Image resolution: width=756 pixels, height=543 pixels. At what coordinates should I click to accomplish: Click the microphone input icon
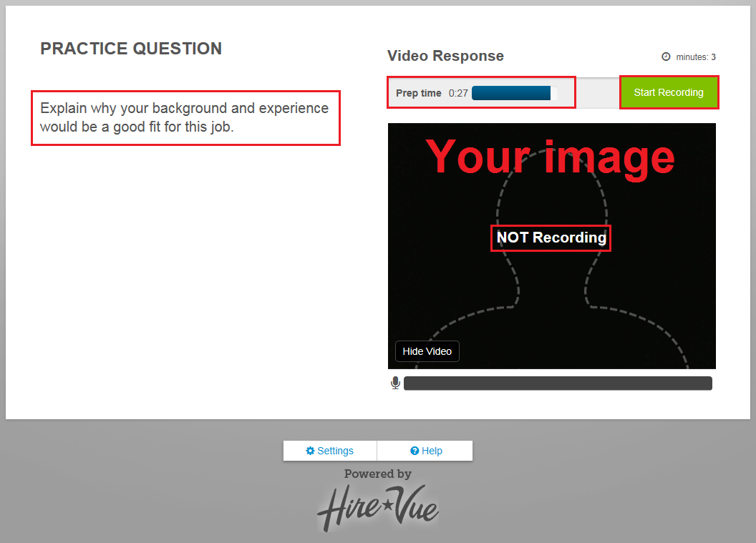pyautogui.click(x=395, y=383)
